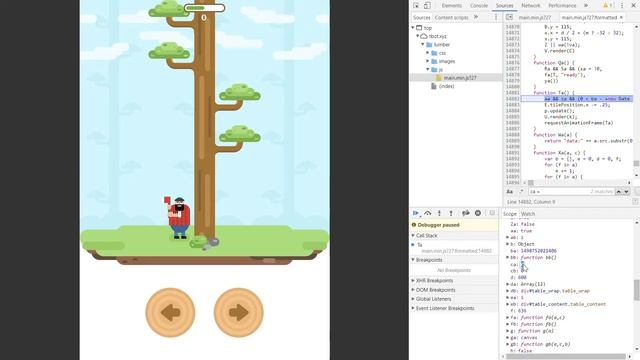Viewport: 640px width, 360px height.
Task: Expand the da: Array(12) scope variable
Action: tap(507, 284)
